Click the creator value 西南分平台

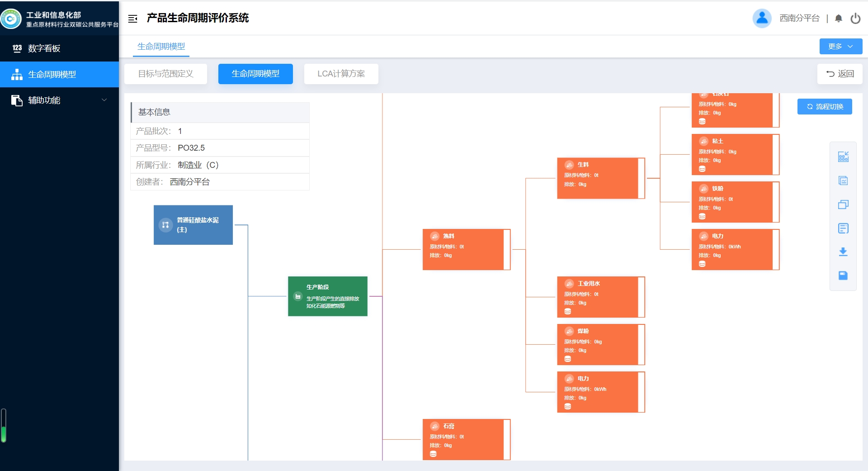pos(189,182)
